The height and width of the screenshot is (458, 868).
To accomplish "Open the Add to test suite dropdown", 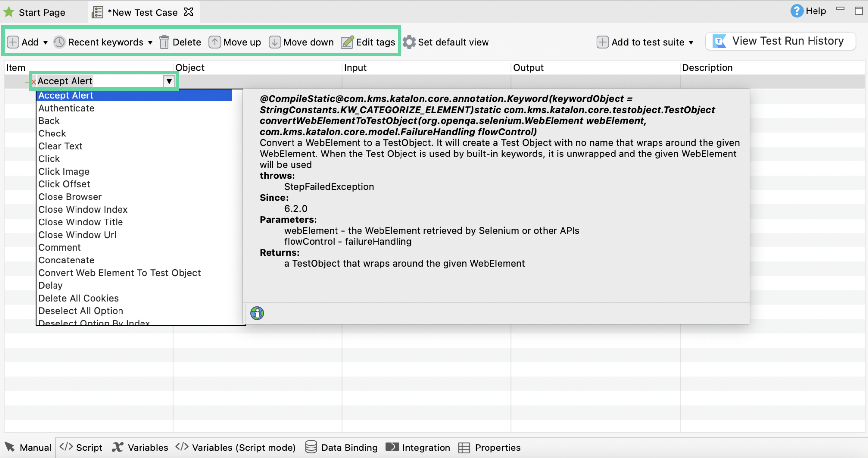I will click(692, 41).
